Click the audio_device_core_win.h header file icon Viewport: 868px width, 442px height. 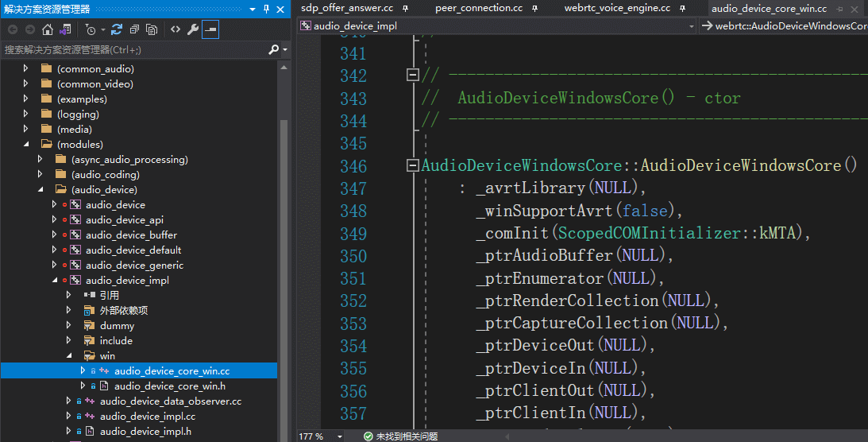(103, 386)
